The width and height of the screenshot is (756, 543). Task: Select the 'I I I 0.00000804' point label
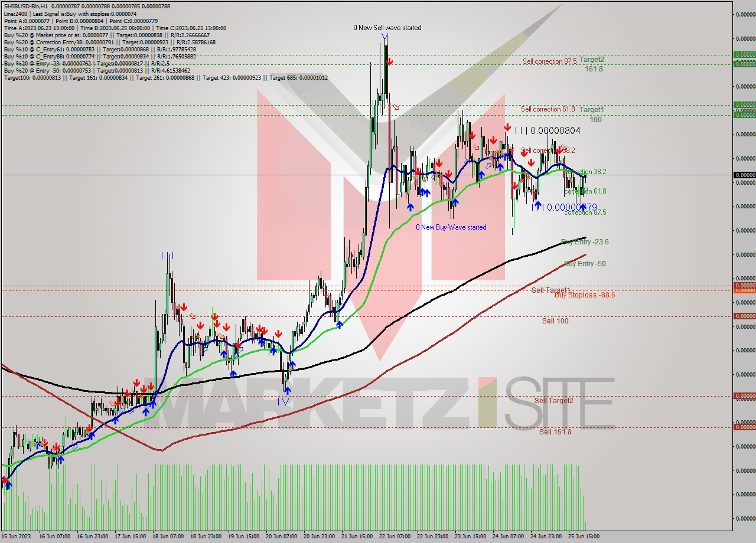click(548, 130)
